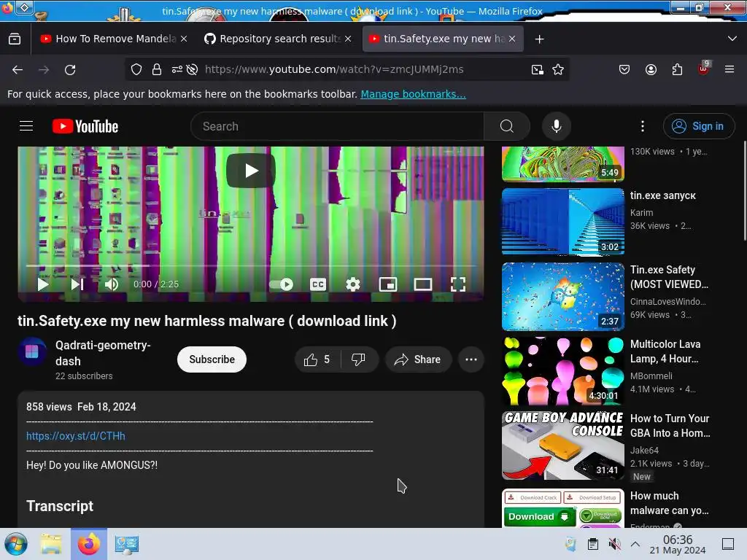Unmute system volume tray icon

click(614, 544)
